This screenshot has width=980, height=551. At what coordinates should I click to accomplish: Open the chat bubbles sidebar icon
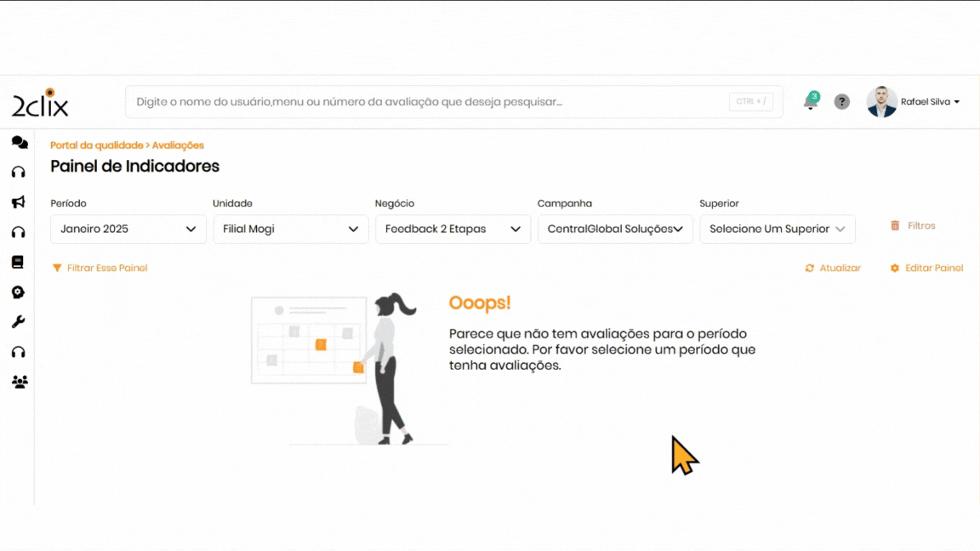pos(19,142)
